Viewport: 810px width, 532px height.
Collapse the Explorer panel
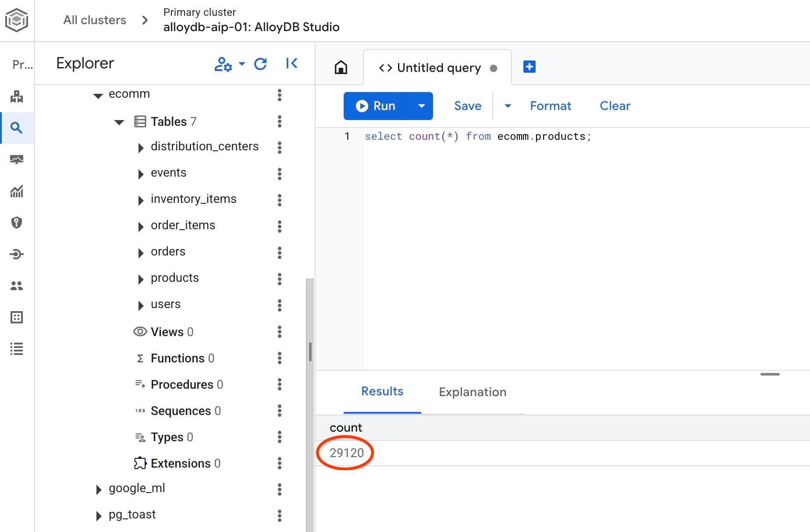[x=291, y=64]
